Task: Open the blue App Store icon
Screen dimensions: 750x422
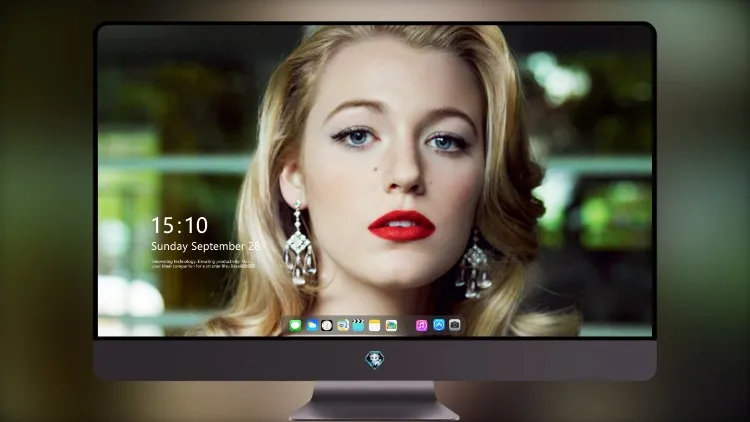Action: coord(438,325)
